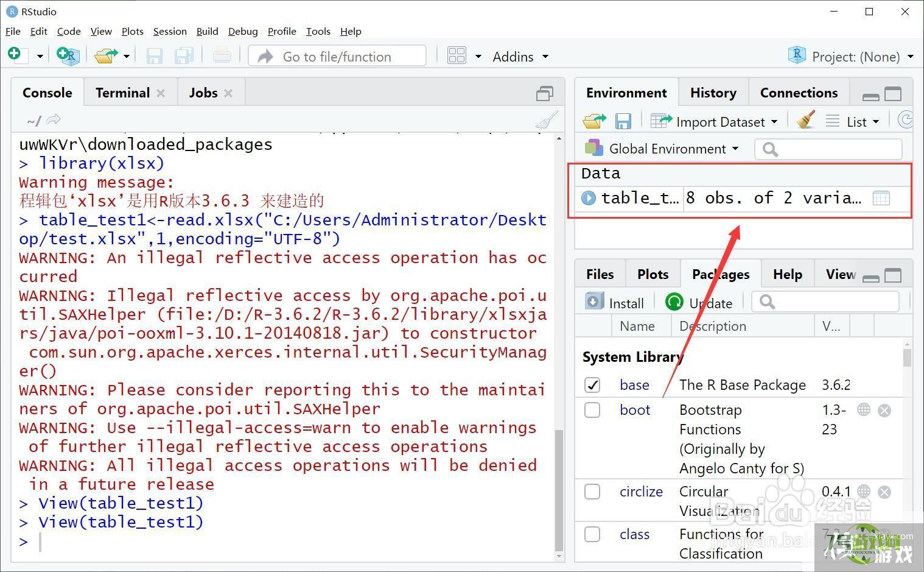Click the console working directory arrow icon

(x=54, y=120)
